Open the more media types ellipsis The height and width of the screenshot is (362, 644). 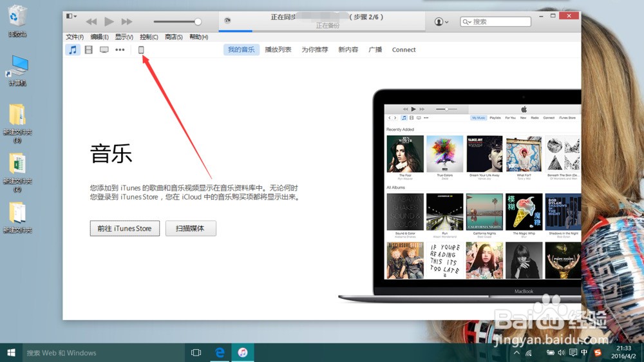[x=120, y=50]
